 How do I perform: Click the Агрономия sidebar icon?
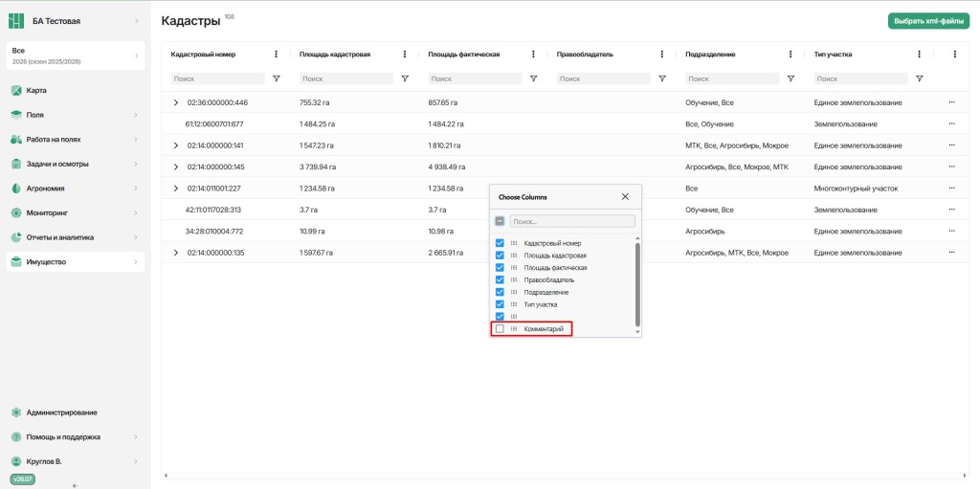click(16, 189)
